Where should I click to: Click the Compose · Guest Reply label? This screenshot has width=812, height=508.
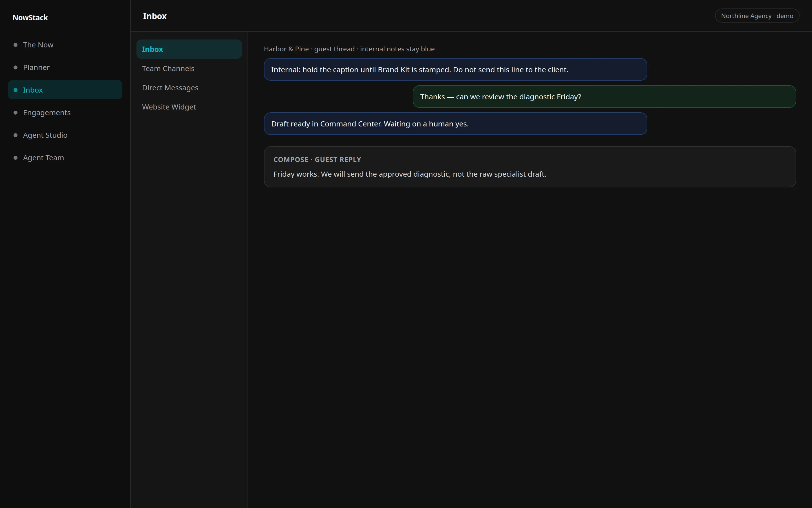(317, 159)
